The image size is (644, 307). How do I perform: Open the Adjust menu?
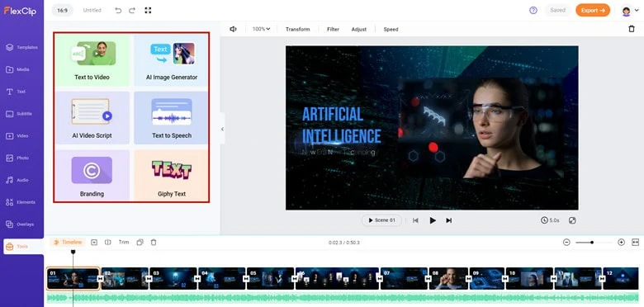coord(359,29)
